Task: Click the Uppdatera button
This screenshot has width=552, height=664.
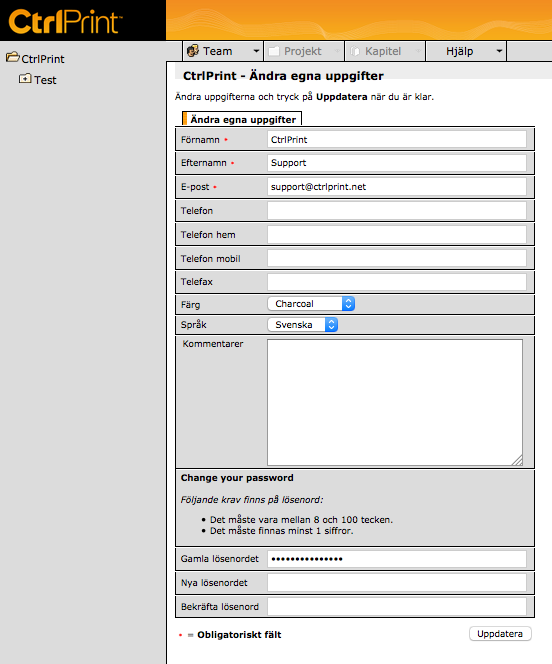Action: pos(500,634)
